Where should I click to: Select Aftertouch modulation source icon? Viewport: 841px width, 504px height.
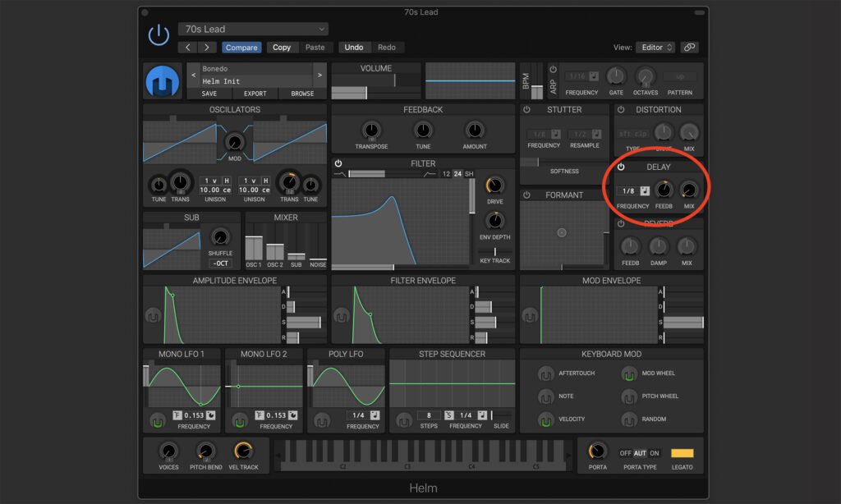(x=545, y=373)
